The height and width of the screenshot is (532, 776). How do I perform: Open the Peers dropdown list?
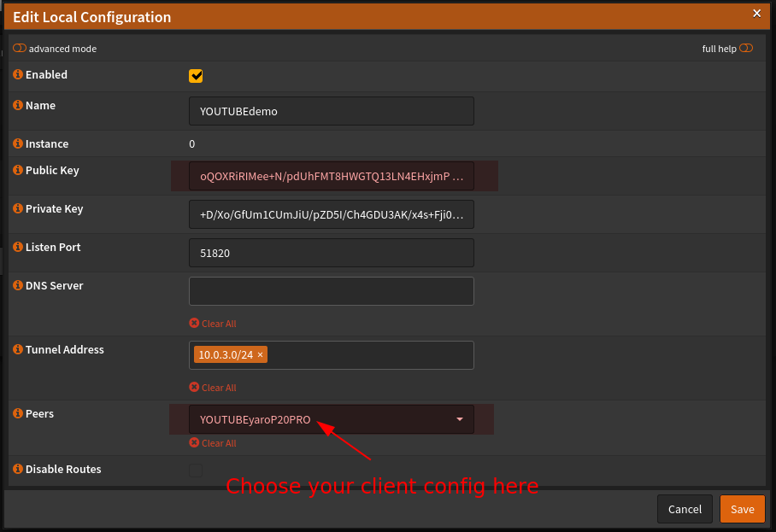pos(331,419)
